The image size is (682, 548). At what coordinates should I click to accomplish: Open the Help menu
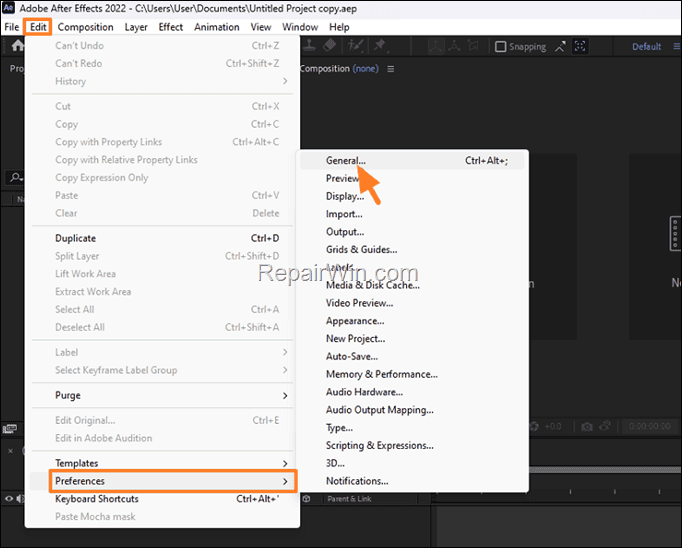tap(339, 27)
